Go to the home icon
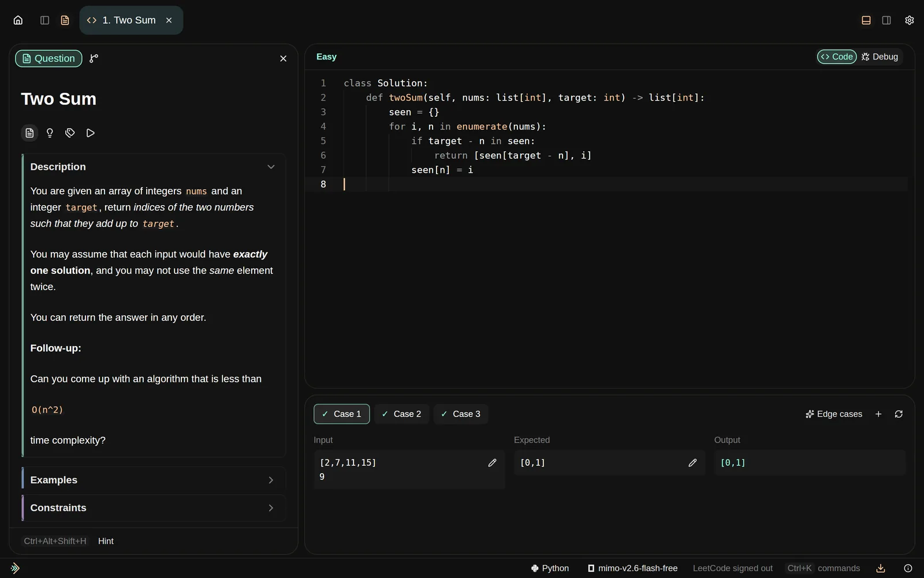 tap(18, 20)
